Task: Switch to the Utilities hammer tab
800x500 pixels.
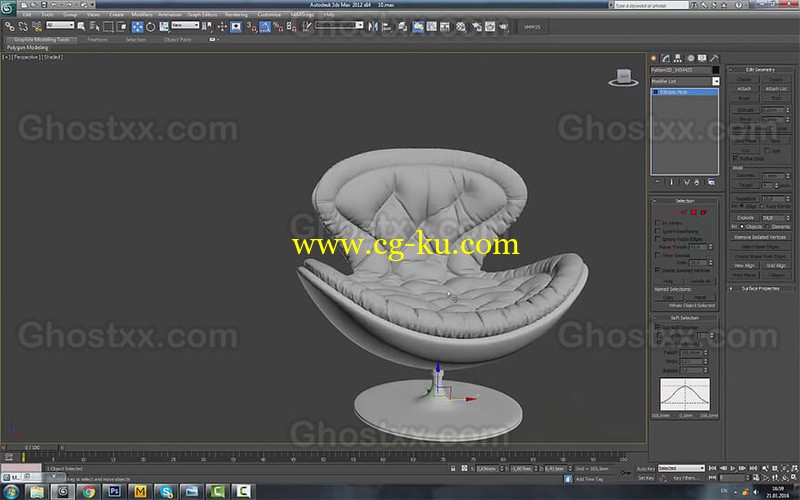Action: [714, 58]
